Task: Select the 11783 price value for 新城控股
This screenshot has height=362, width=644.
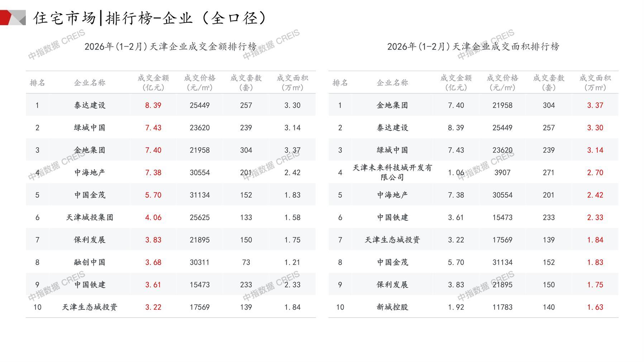Action: [x=502, y=307]
